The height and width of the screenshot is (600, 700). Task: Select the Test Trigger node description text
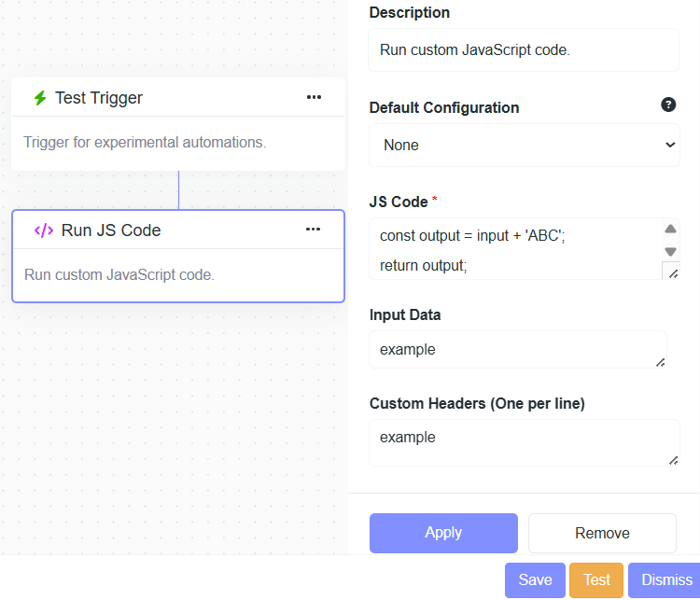click(145, 143)
